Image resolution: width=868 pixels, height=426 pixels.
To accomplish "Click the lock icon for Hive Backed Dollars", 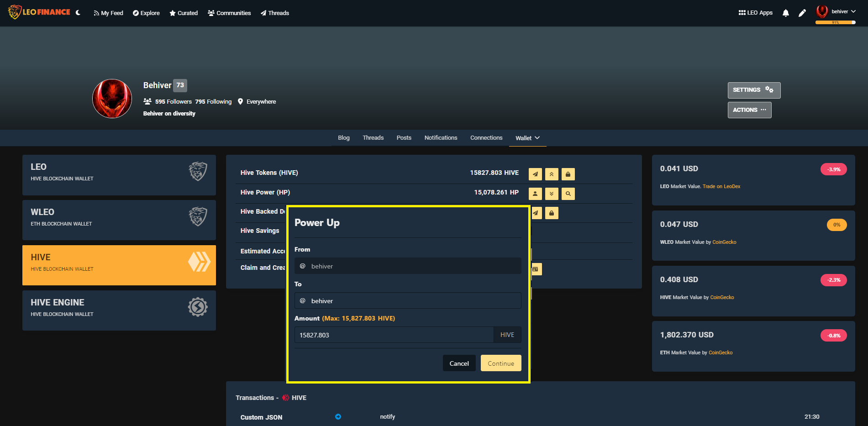I will coord(552,213).
